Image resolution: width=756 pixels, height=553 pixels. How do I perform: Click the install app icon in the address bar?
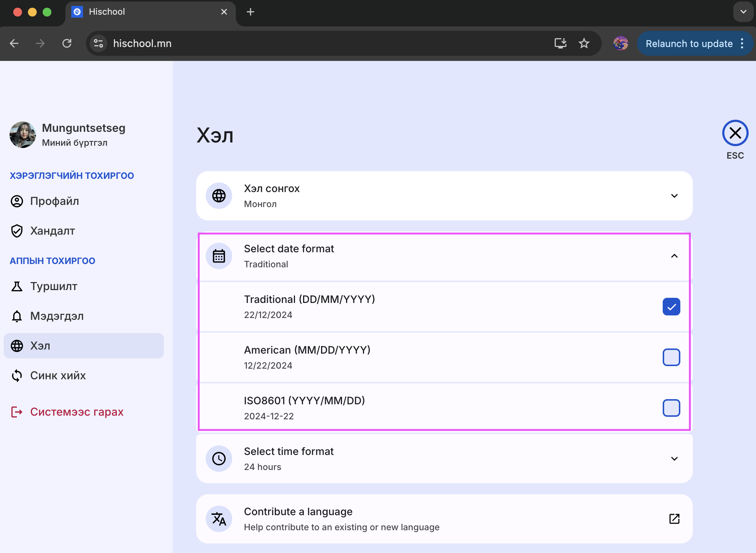[x=560, y=43]
